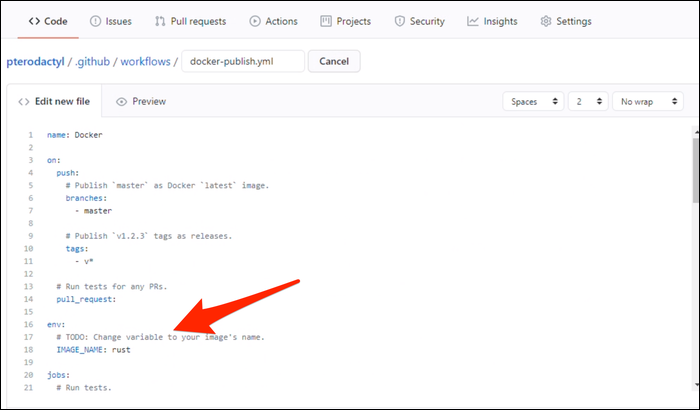Click the 'branches:' line
This screenshot has height=410, width=700.
[x=86, y=198]
